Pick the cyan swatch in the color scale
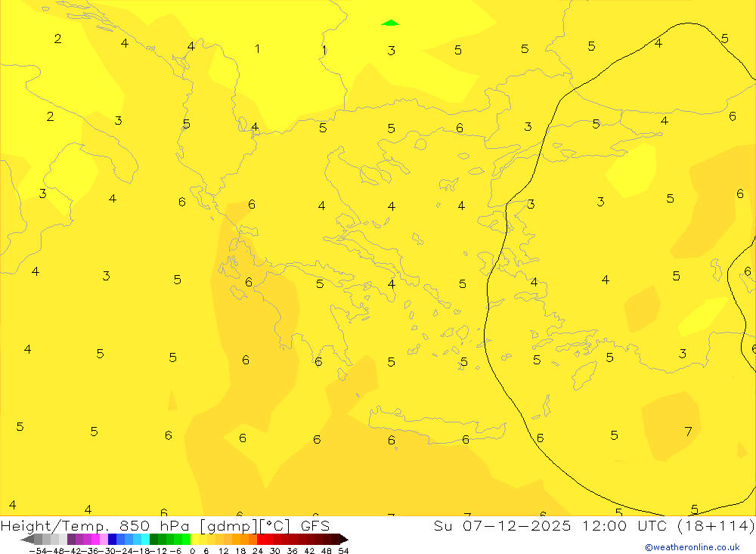 tap(145, 540)
